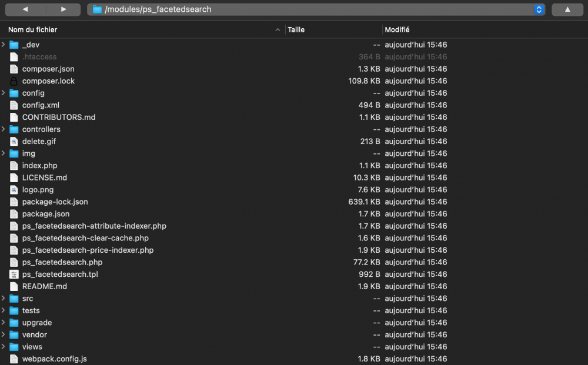588x365 pixels.
Task: Select the webpack.config.js file name
Action: click(54, 359)
